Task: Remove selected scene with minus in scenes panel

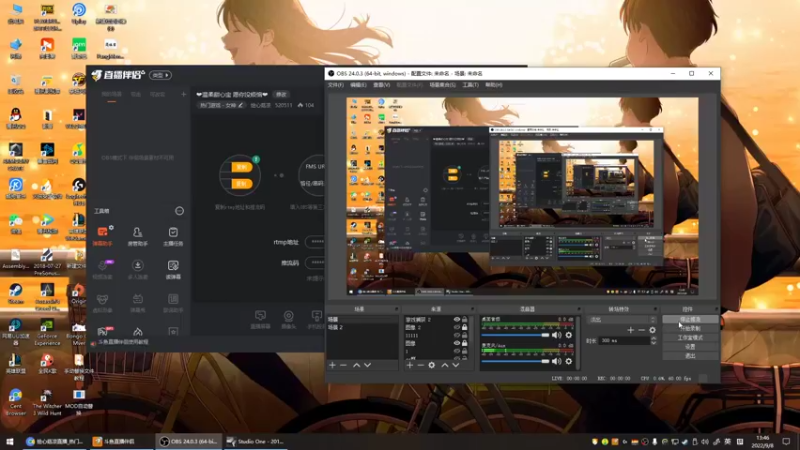Action: tap(343, 365)
